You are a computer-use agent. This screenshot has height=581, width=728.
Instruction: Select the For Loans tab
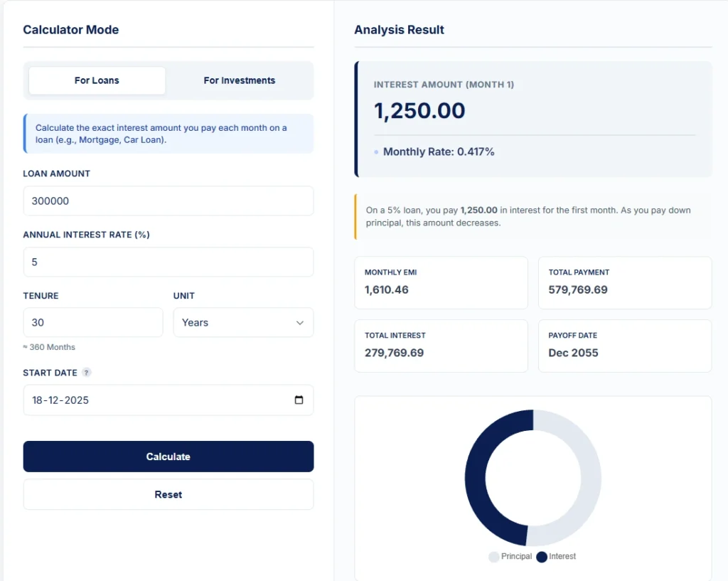pos(97,80)
